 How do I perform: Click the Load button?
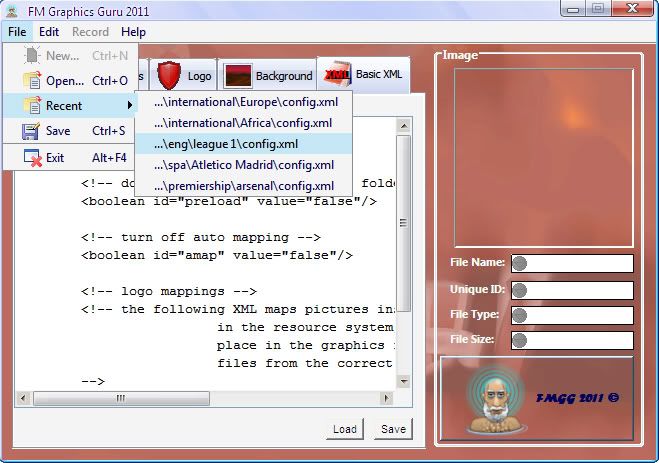[x=345, y=429]
